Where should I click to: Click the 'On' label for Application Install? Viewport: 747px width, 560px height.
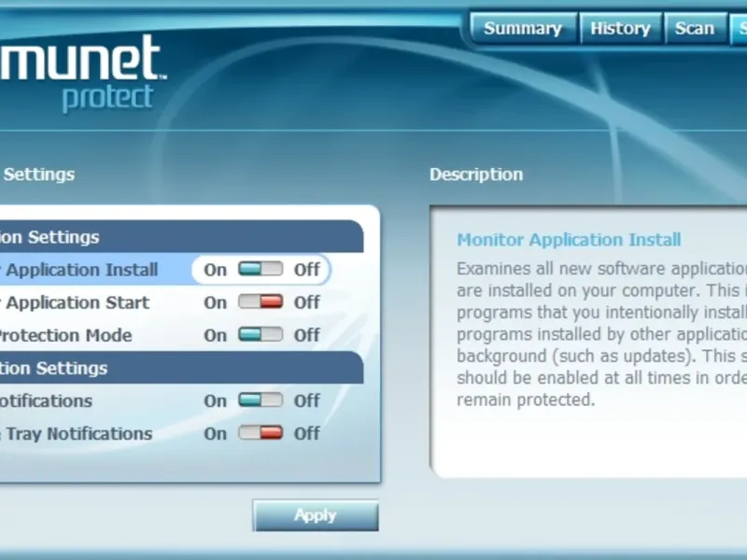click(x=216, y=270)
